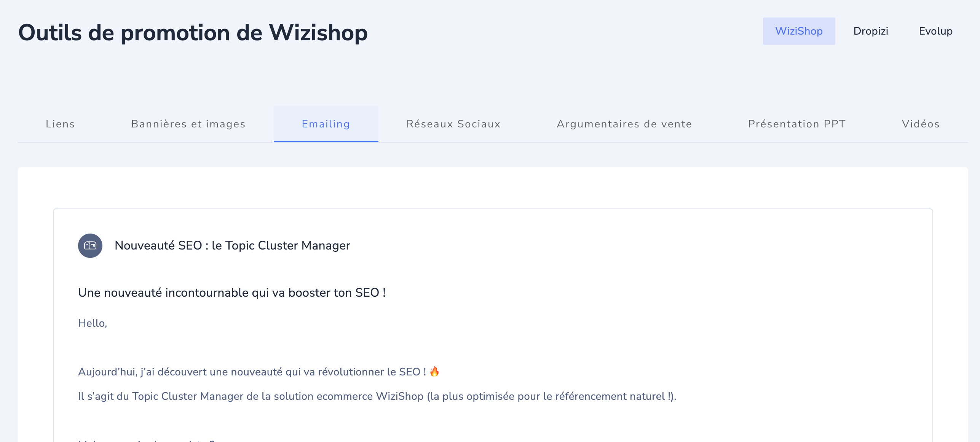Click the mailbox icon beside Nouveauté SEO
The width and height of the screenshot is (980, 442).
coord(90,246)
